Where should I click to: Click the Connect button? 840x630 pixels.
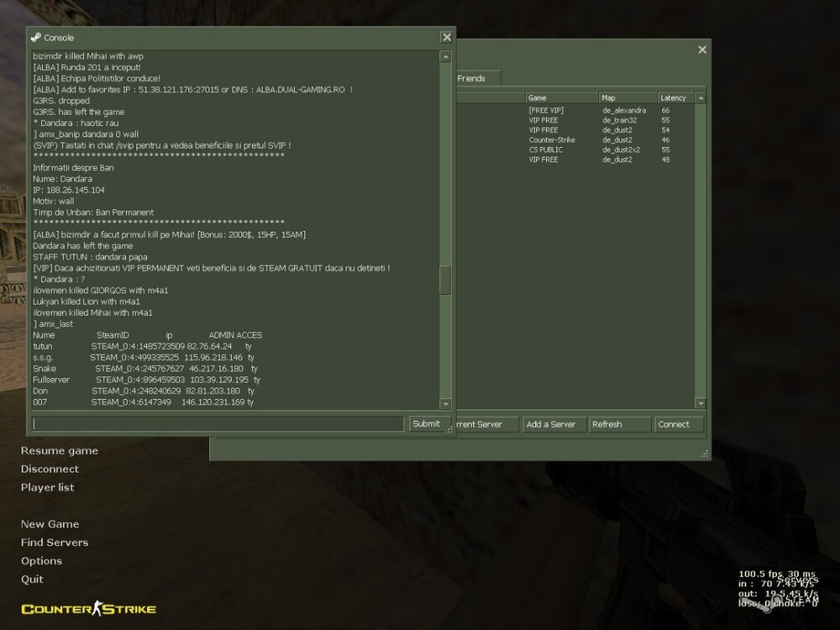679,424
